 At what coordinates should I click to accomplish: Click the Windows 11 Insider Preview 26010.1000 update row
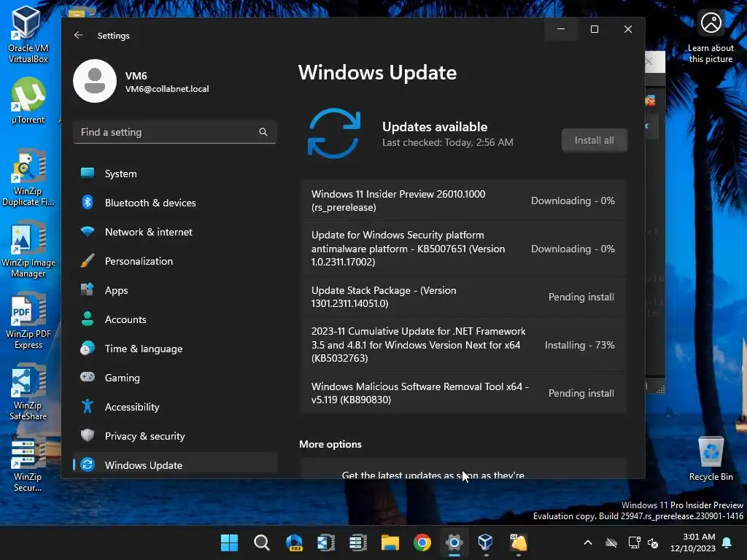click(463, 201)
